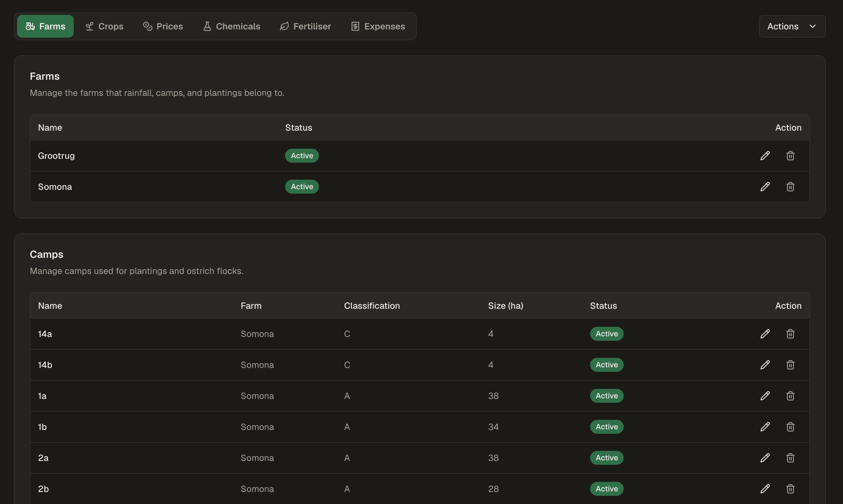Image resolution: width=843 pixels, height=504 pixels.
Task: Edit camp 2b with pencil icon
Action: click(765, 489)
